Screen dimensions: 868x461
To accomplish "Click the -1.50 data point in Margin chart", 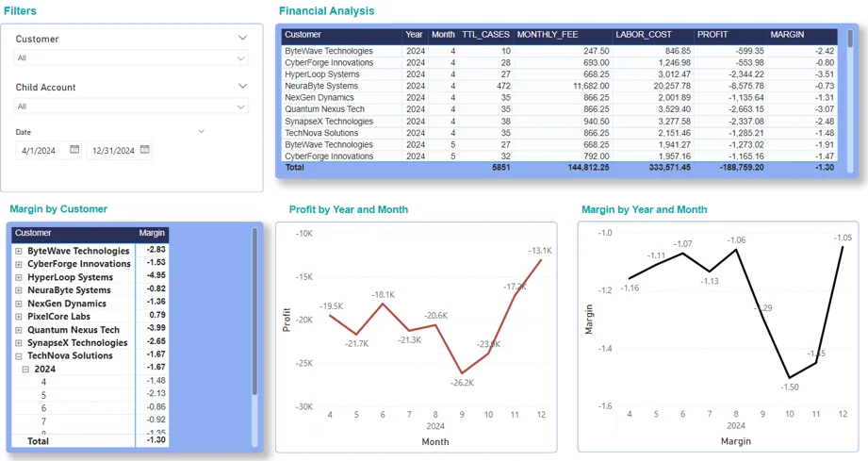I will [790, 377].
